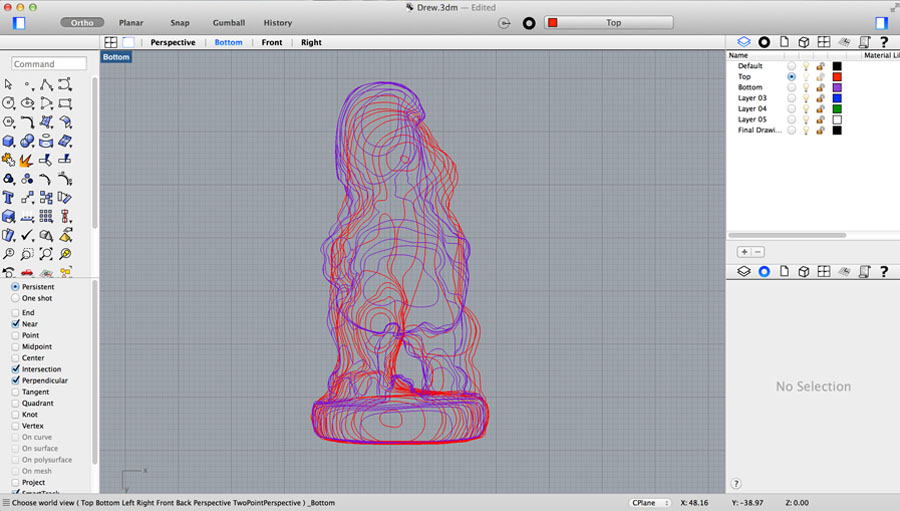Click the Zoom magnifier tool
Screen dimensions: 900x511
tap(8, 254)
